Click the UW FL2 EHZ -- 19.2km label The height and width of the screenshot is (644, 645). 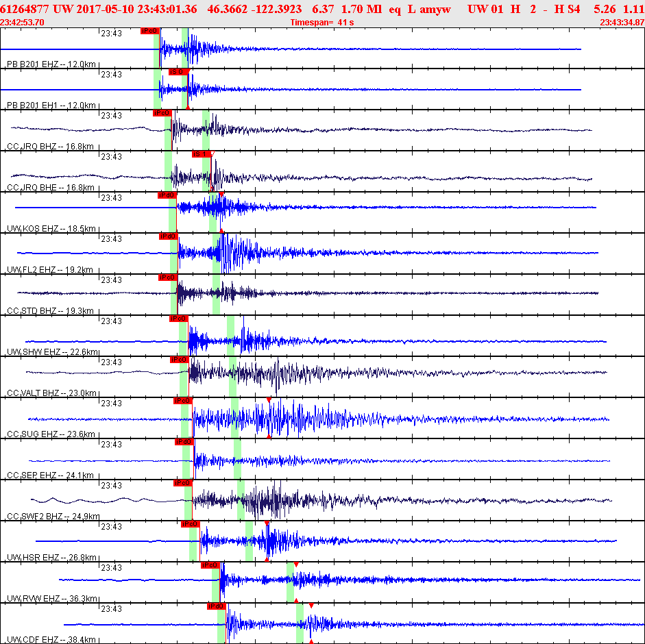(x=50, y=270)
